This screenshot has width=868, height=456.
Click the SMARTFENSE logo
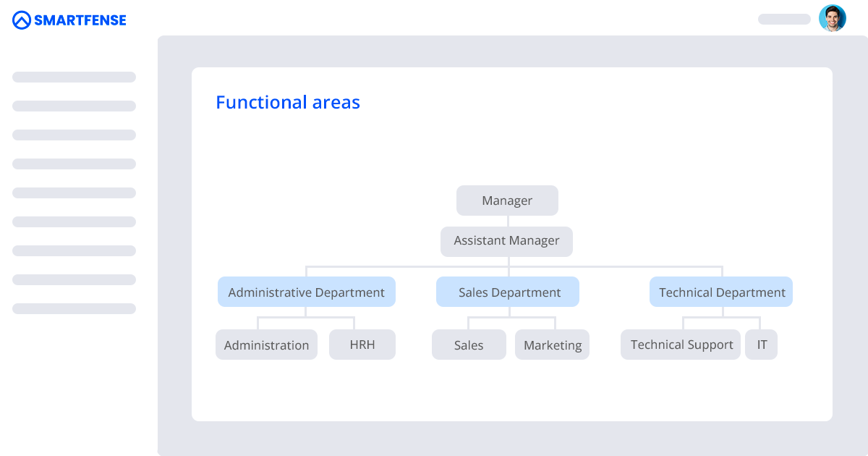tap(69, 20)
